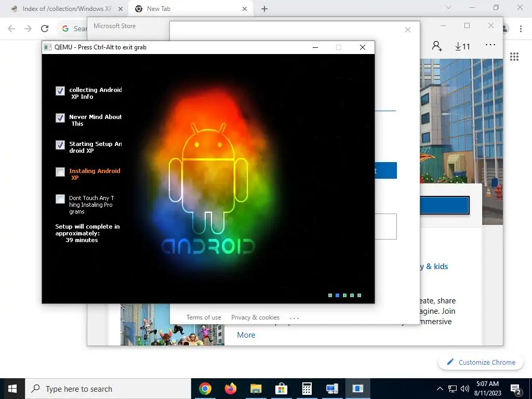Tick the 'Instaling Android XP' checkbox

tap(60, 172)
